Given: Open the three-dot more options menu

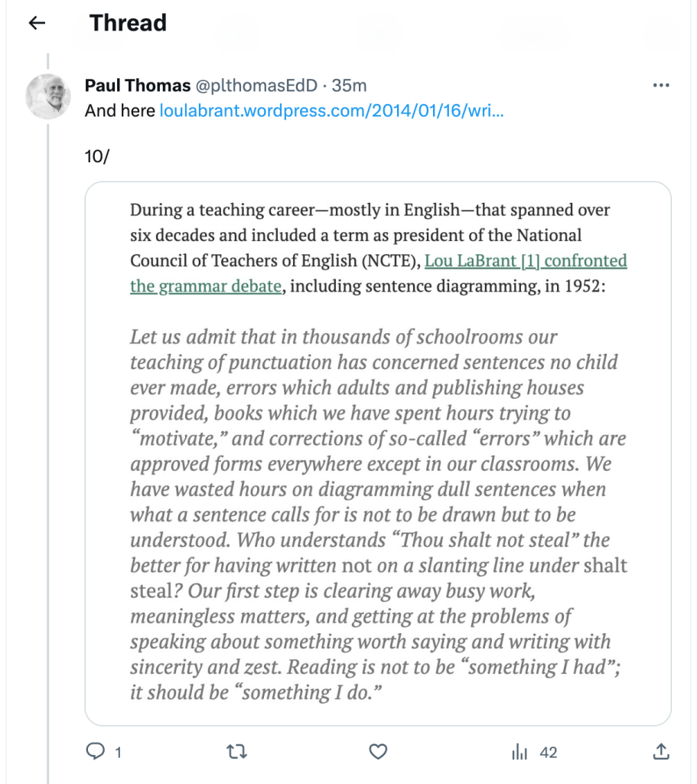Looking at the screenshot, I should (660, 86).
